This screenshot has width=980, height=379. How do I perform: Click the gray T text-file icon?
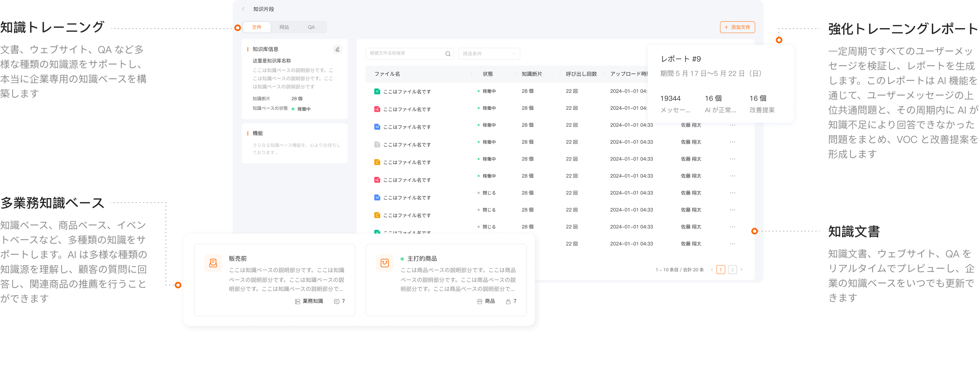[x=377, y=144]
